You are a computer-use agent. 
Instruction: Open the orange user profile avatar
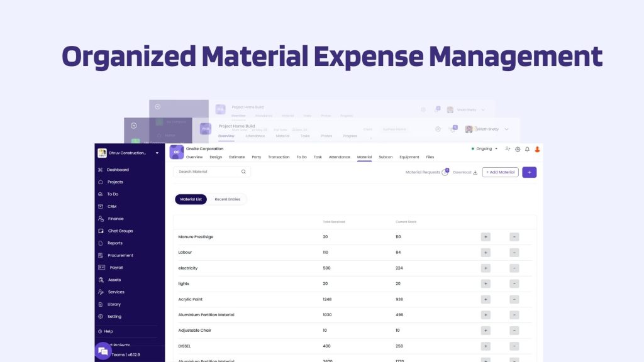point(537,150)
